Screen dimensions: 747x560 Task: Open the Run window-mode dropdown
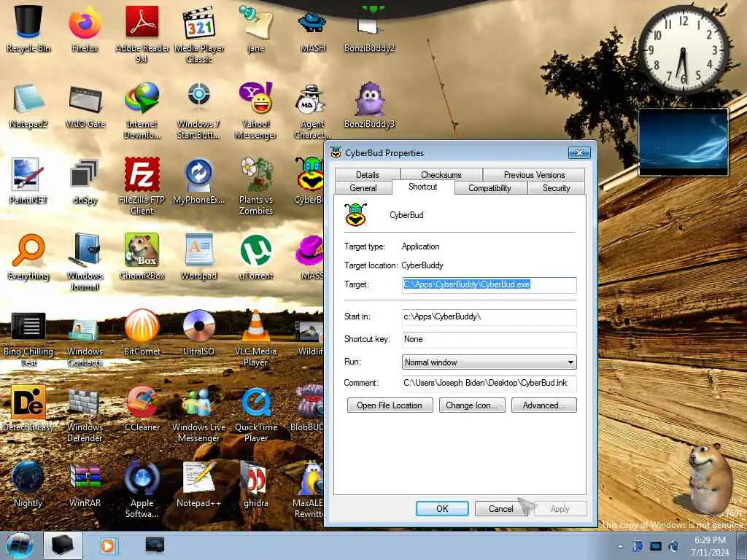pos(489,362)
